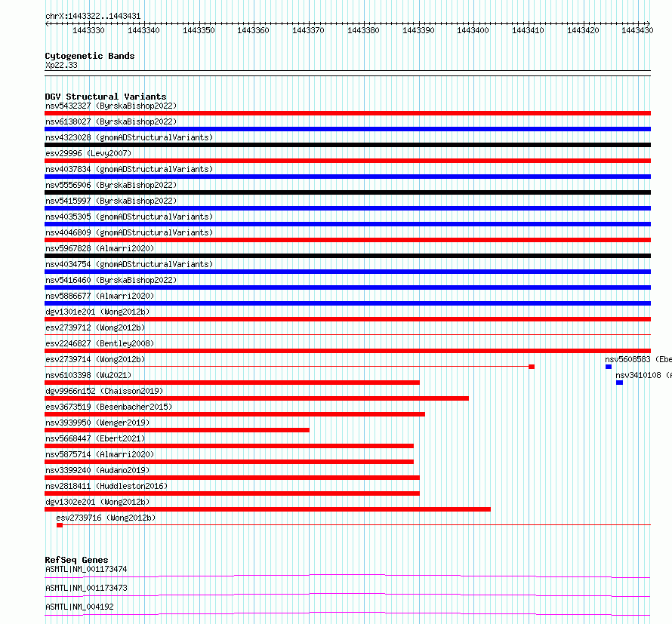The height and width of the screenshot is (624, 672).
Task: Click nsv5415997 (ByrskaBishop2022) label
Action: click(111, 201)
